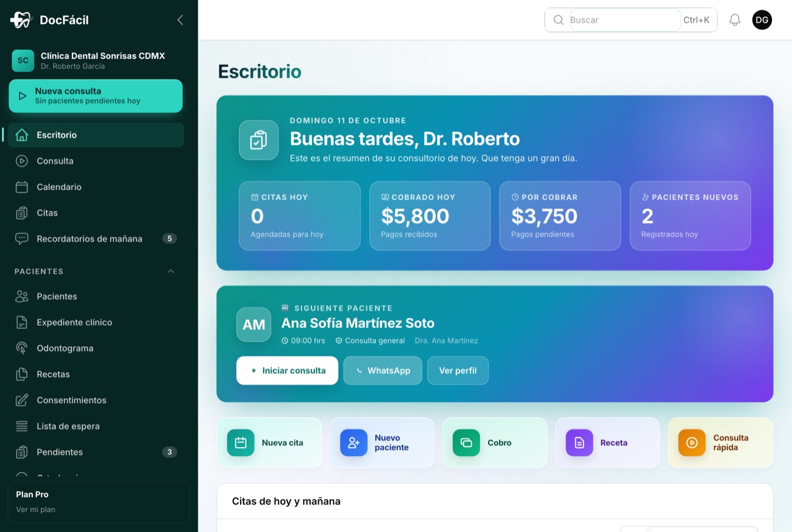Open Recetas in the sidebar
Viewport: 792px width, 532px height.
[96, 374]
